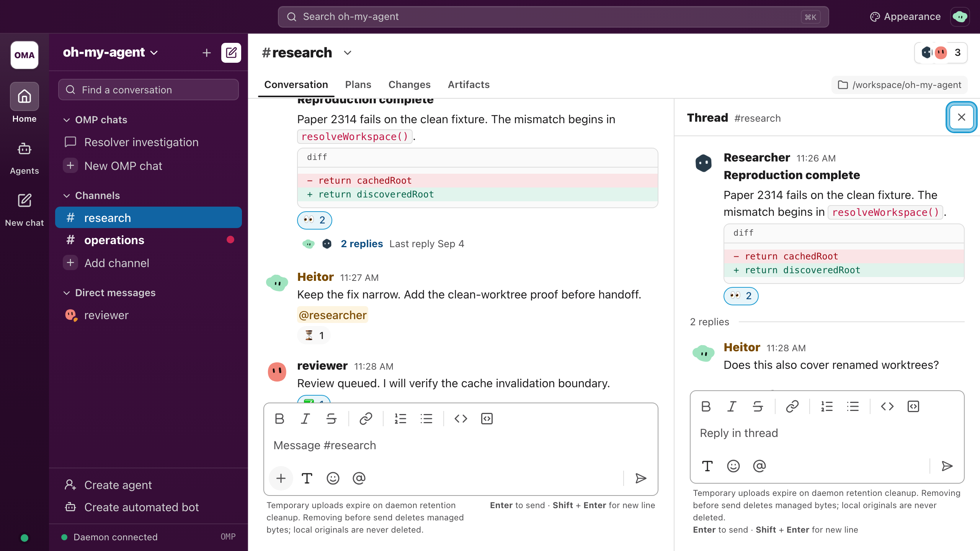Viewport: 980px width, 551px height.
Task: Collapse the Direct messages section
Action: click(109, 293)
